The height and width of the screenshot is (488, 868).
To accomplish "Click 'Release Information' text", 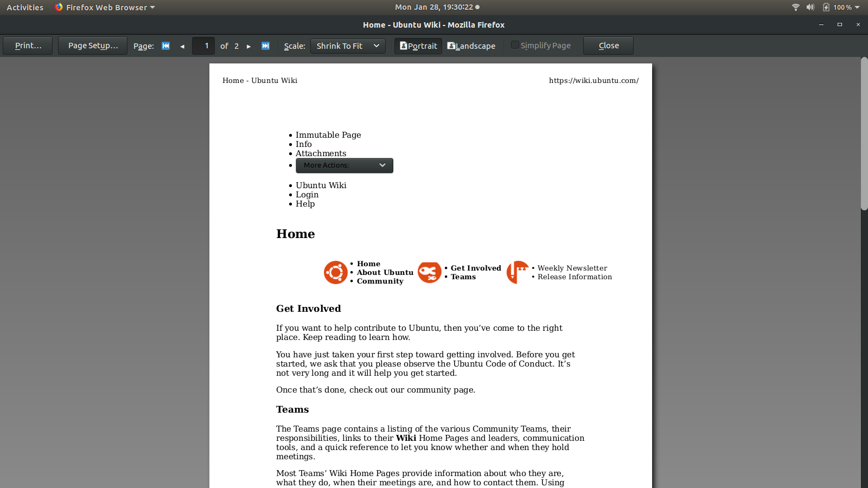I will point(575,277).
